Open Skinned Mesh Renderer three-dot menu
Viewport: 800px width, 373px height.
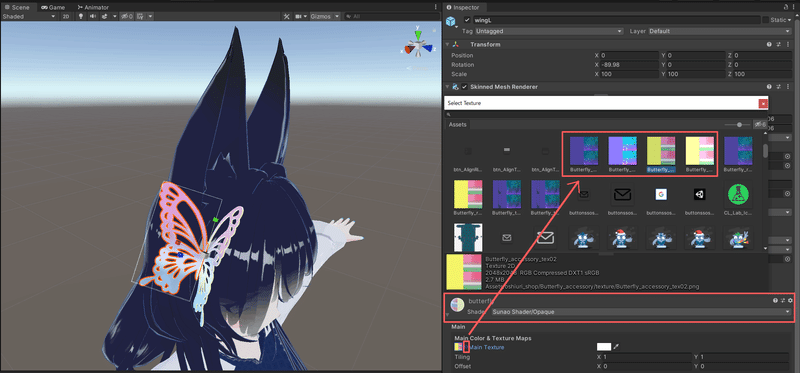pos(788,87)
